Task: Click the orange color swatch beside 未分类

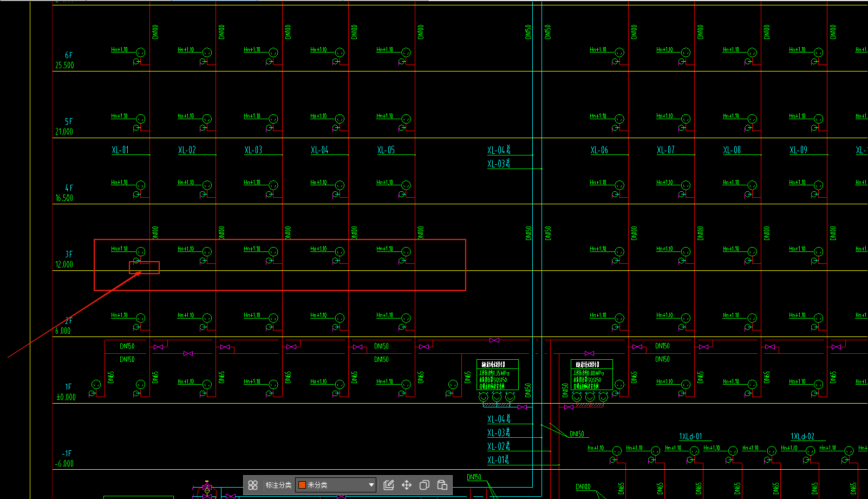Action: [302, 485]
